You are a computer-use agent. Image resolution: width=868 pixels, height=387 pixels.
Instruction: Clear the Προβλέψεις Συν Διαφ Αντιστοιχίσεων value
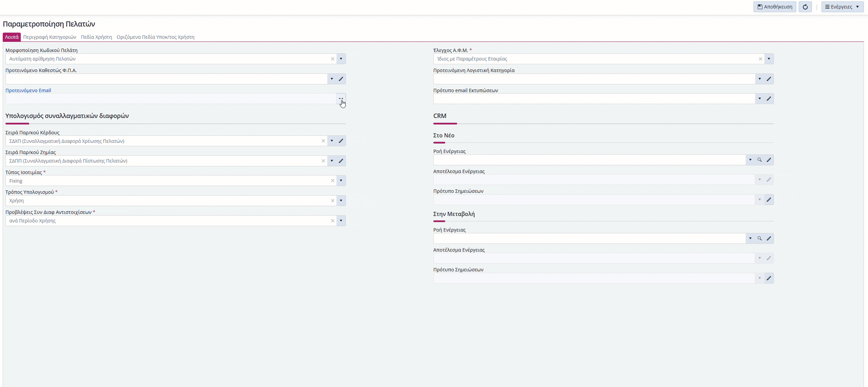point(333,221)
